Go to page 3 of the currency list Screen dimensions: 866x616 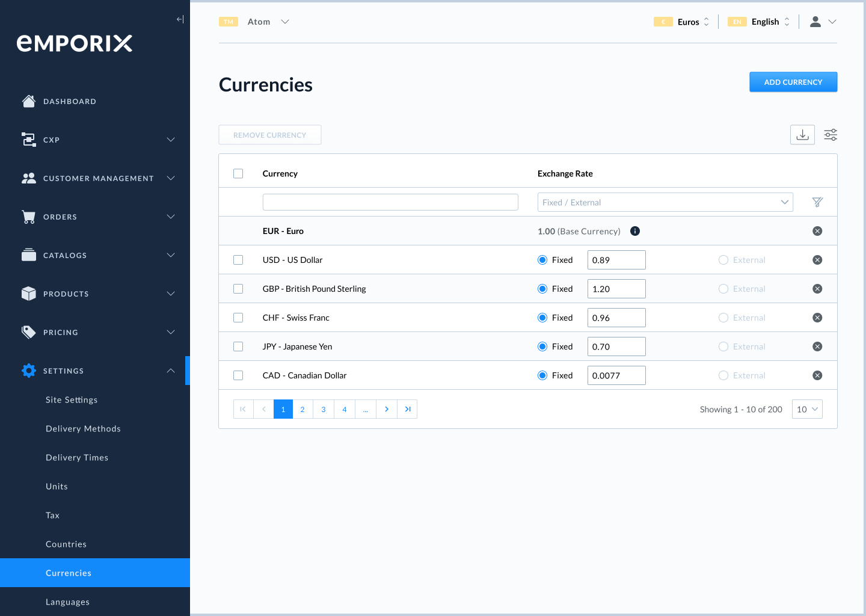[x=324, y=409]
